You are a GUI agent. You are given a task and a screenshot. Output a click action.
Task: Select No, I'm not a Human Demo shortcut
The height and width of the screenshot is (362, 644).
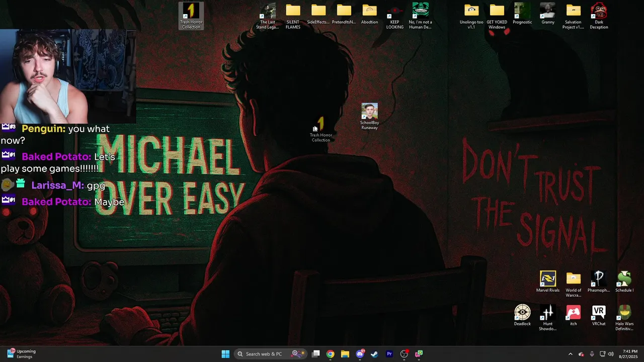click(421, 16)
